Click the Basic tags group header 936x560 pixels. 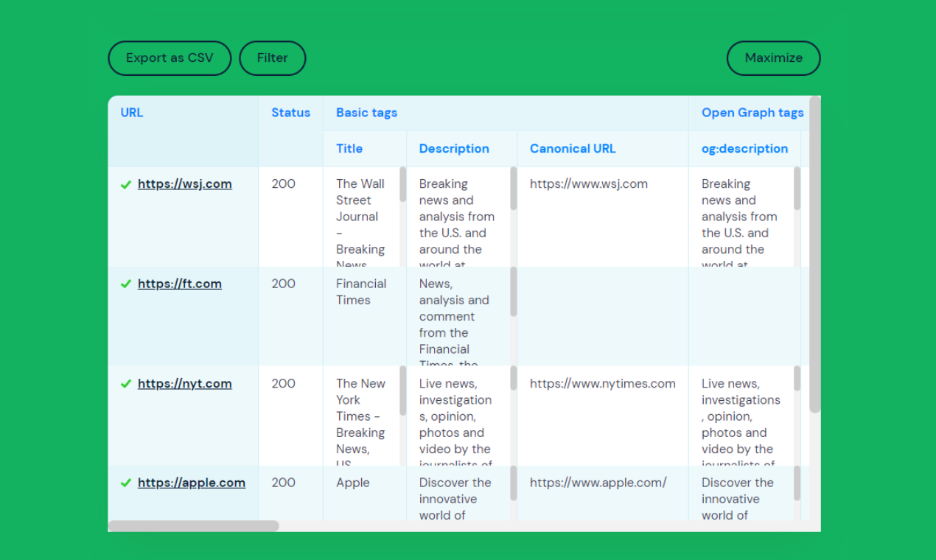(x=506, y=113)
